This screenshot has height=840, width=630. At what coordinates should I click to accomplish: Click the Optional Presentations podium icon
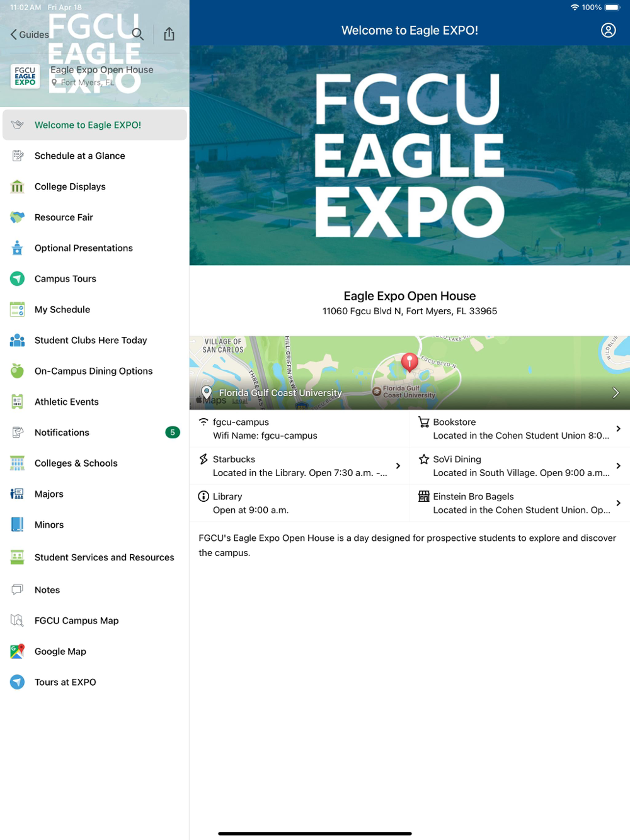pyautogui.click(x=18, y=248)
